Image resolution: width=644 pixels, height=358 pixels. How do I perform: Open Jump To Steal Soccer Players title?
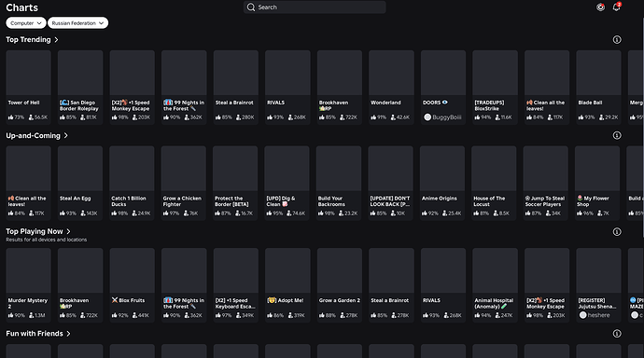coord(545,201)
